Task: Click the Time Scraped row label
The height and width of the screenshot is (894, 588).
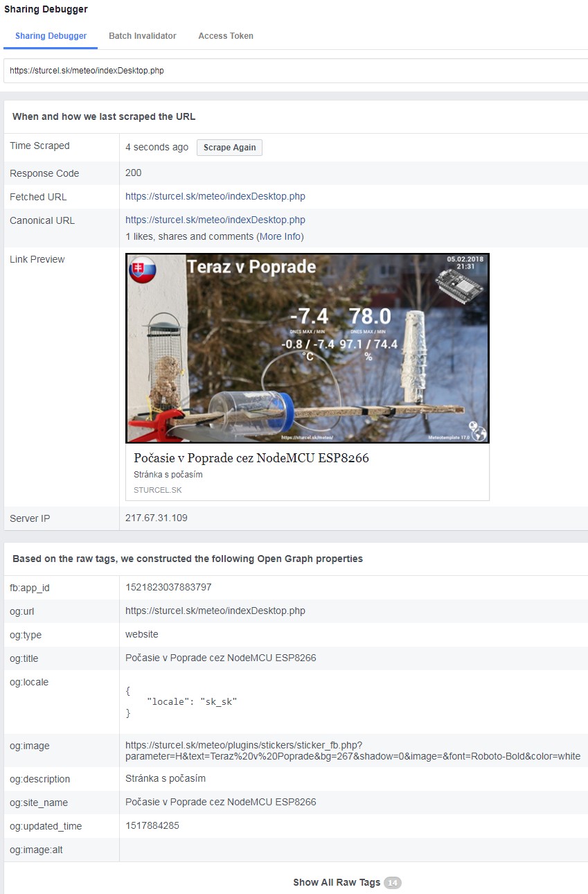Action: pos(39,146)
